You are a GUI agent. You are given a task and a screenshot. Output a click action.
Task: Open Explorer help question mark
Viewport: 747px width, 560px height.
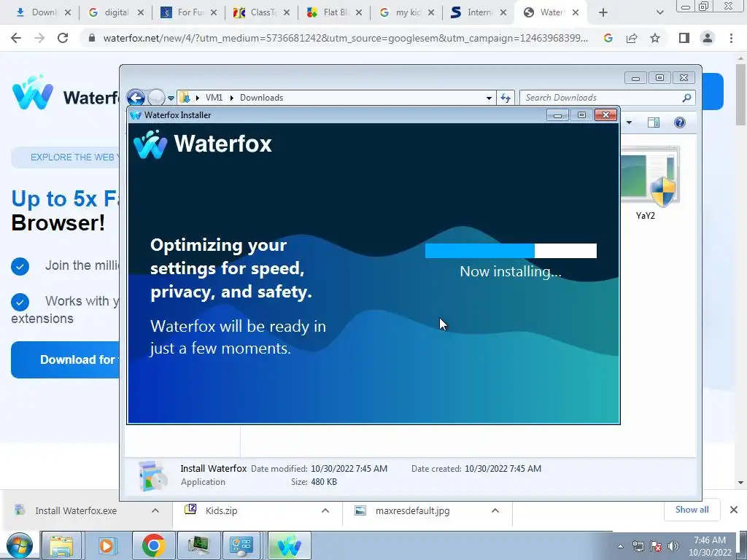click(680, 122)
